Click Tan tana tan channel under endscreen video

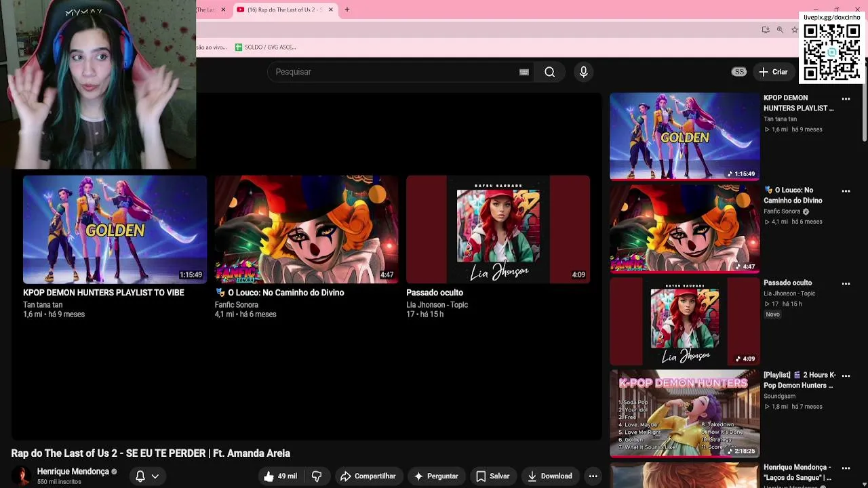coord(43,305)
